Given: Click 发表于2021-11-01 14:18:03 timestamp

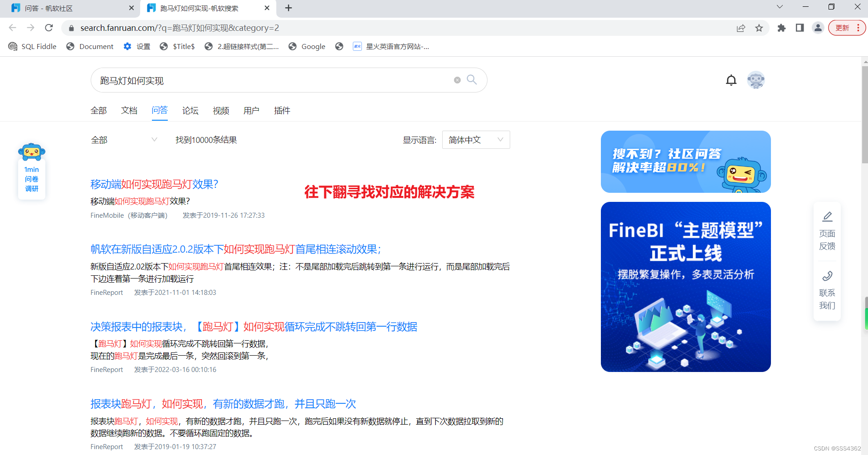Looking at the screenshot, I should 175,293.
